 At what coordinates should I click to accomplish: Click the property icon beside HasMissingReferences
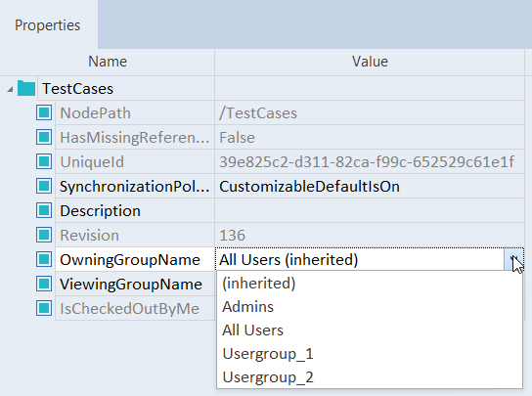(x=44, y=137)
